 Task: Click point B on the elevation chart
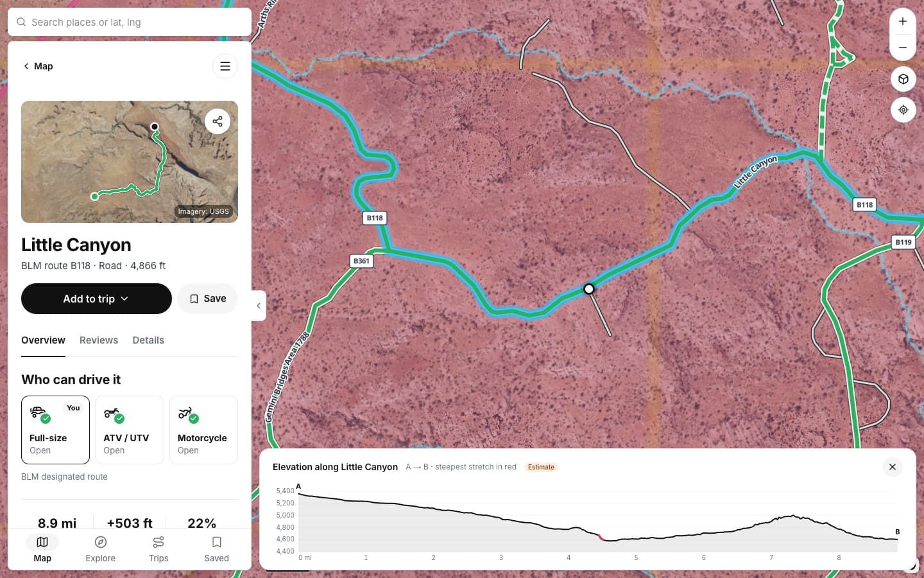tap(897, 532)
